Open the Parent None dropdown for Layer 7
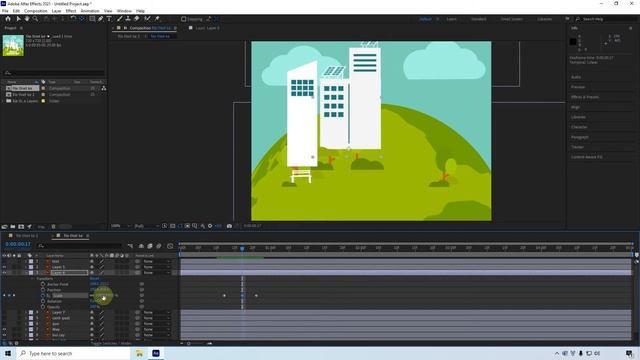 coord(156,312)
